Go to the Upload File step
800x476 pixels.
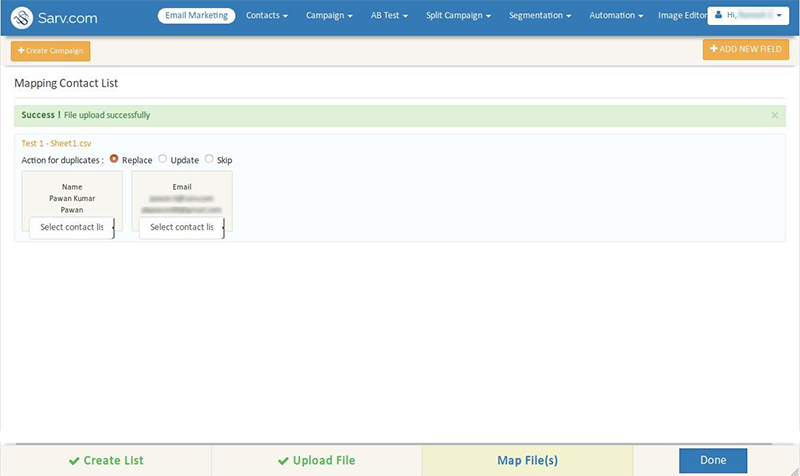[x=316, y=461]
